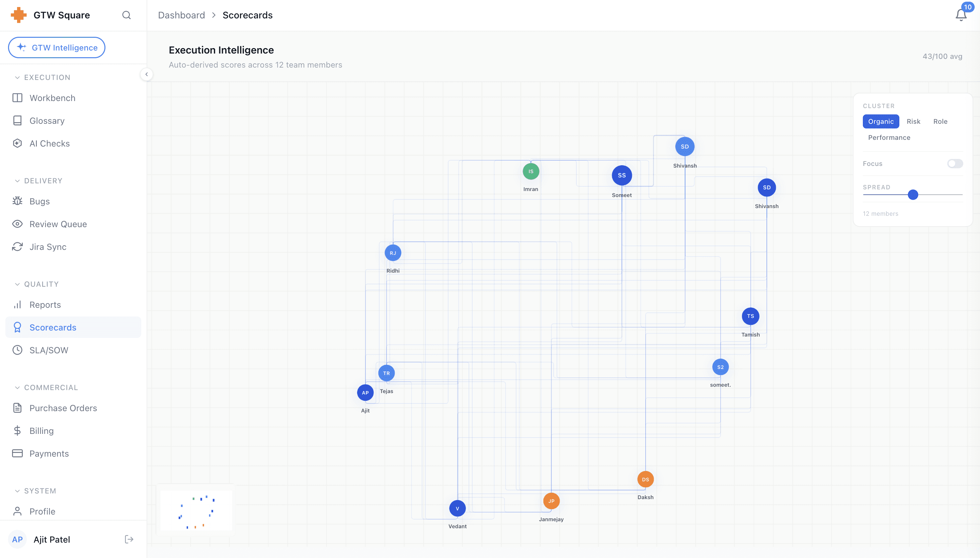Click the Spread slider handle
980x558 pixels.
click(x=913, y=195)
